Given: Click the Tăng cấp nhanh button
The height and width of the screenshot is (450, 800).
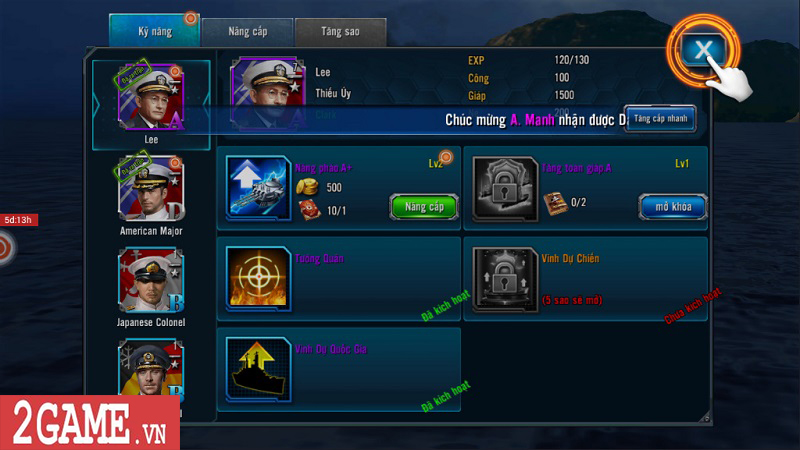Looking at the screenshot, I should [660, 119].
